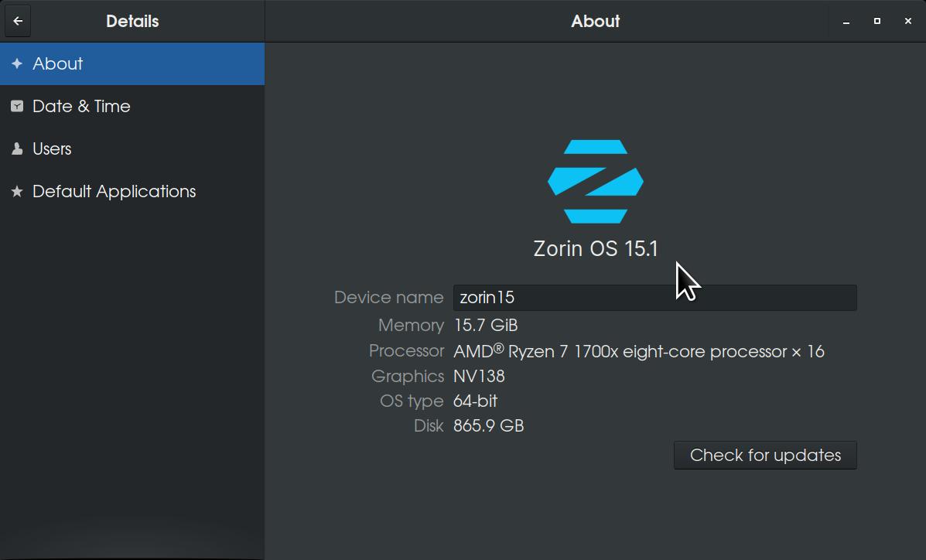The height and width of the screenshot is (560, 926).
Task: Click the OS type label
Action: pos(412,401)
